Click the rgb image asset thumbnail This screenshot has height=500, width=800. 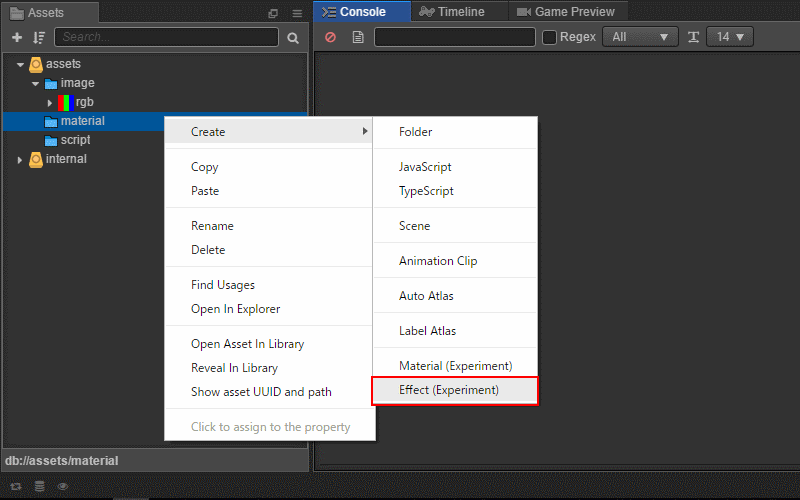pos(66,102)
